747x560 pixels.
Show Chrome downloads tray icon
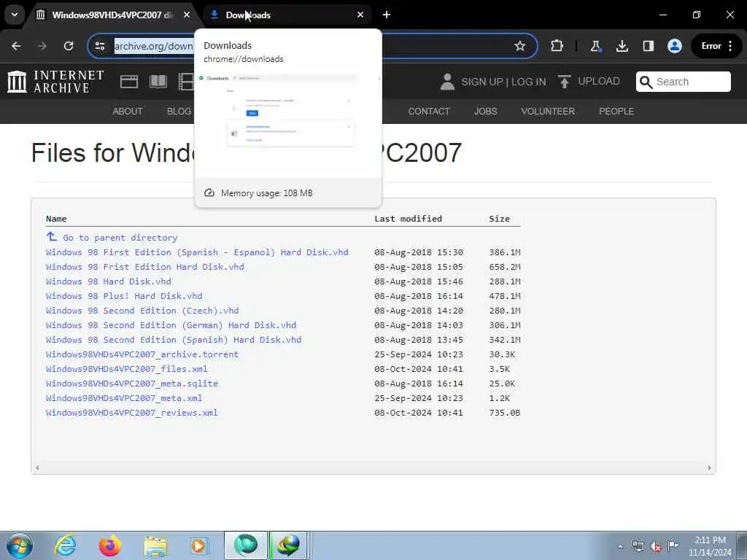tap(622, 46)
